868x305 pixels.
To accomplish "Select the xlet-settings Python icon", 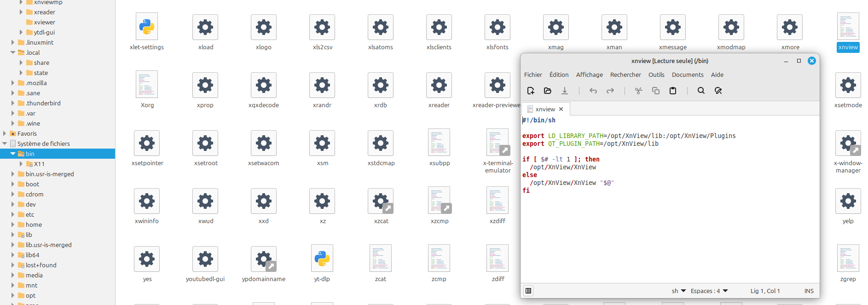I will coord(147,27).
